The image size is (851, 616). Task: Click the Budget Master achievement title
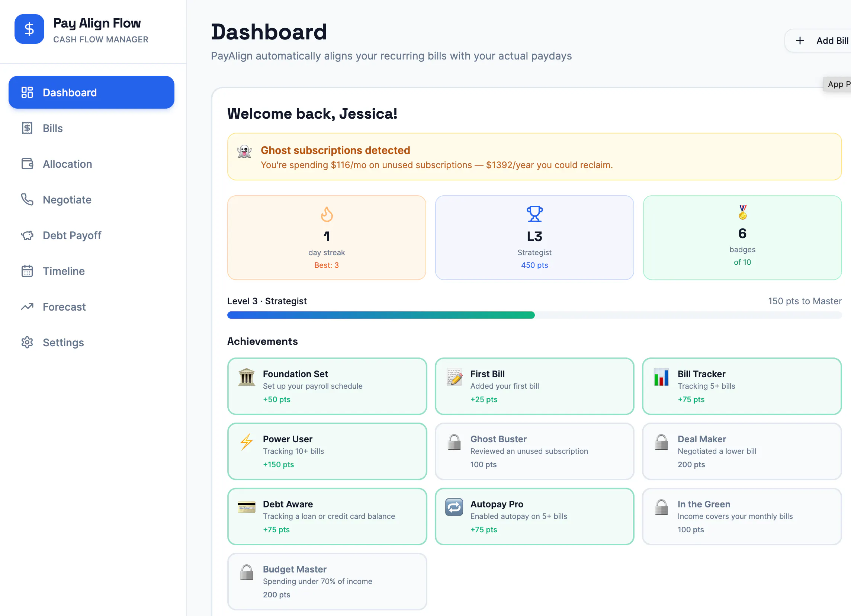pyautogui.click(x=295, y=569)
